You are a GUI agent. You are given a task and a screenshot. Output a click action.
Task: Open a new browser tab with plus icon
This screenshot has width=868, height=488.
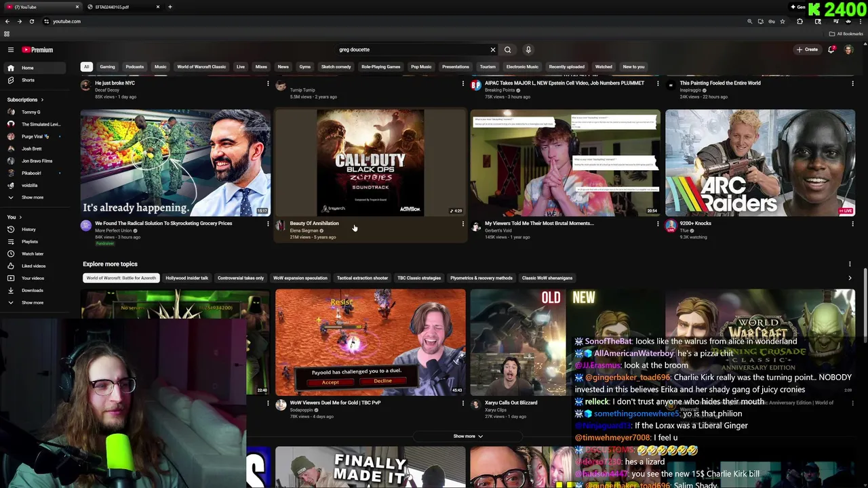coord(170,7)
